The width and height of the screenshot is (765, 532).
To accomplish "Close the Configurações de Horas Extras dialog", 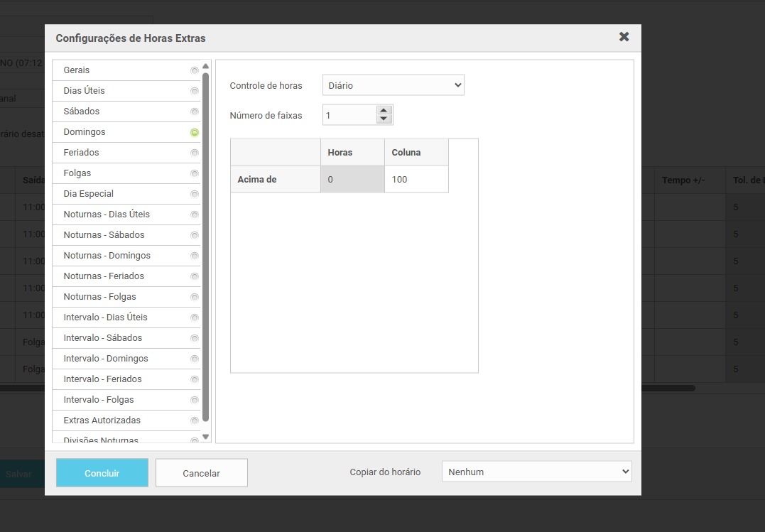I will coord(624,37).
